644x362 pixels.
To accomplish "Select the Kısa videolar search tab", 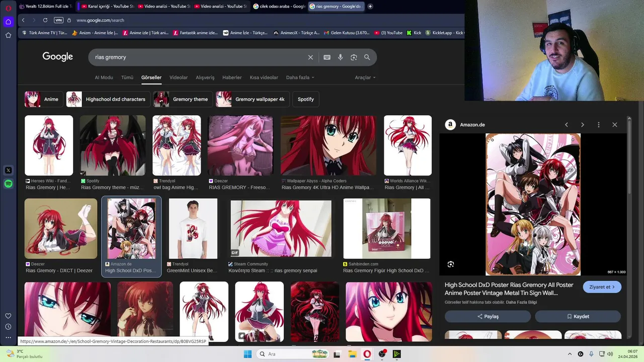I will tap(264, 77).
